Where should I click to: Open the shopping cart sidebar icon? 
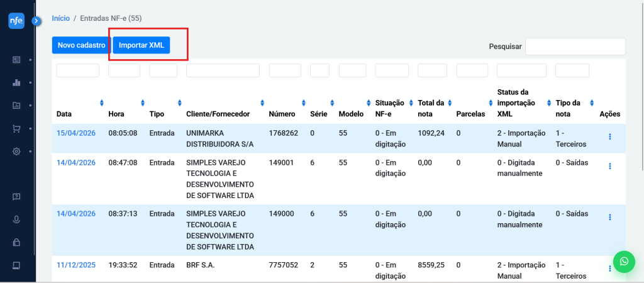pos(16,128)
